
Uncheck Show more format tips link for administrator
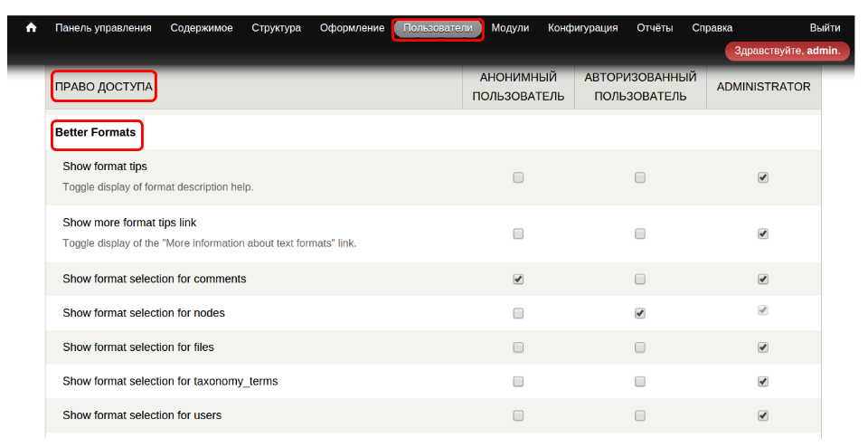click(763, 234)
